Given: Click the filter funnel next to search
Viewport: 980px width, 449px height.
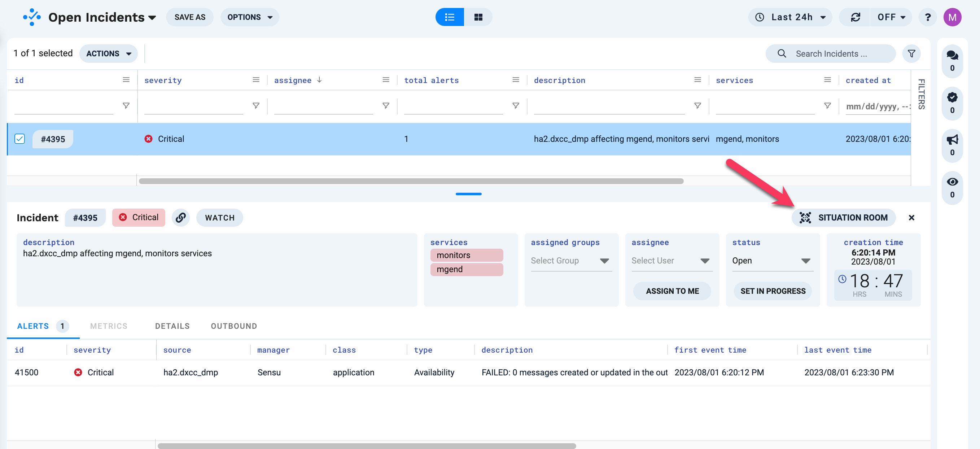Looking at the screenshot, I should tap(911, 54).
